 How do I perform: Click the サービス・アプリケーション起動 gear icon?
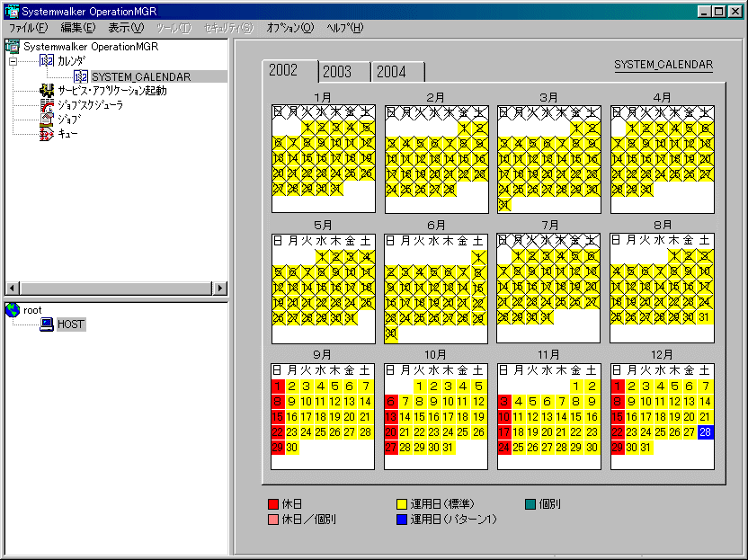tap(47, 90)
